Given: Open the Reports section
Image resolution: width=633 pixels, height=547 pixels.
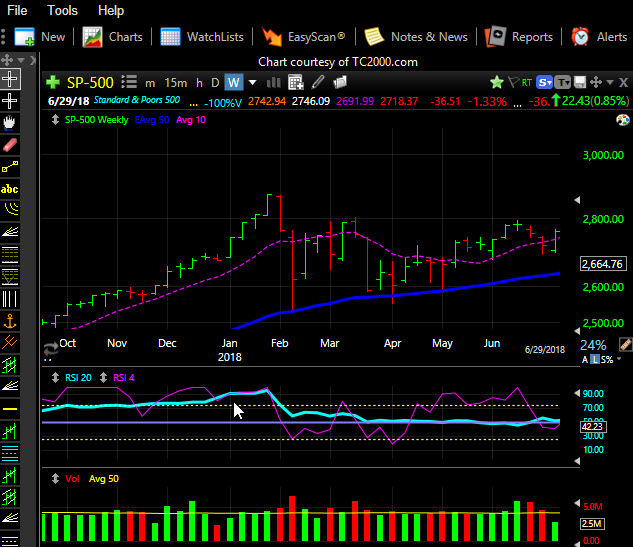Looking at the screenshot, I should [x=519, y=37].
